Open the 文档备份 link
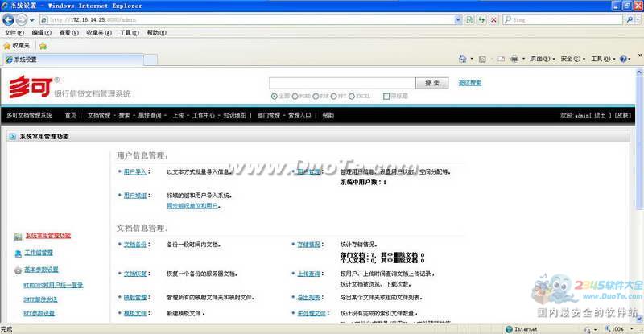The image size is (644, 334). (x=135, y=245)
